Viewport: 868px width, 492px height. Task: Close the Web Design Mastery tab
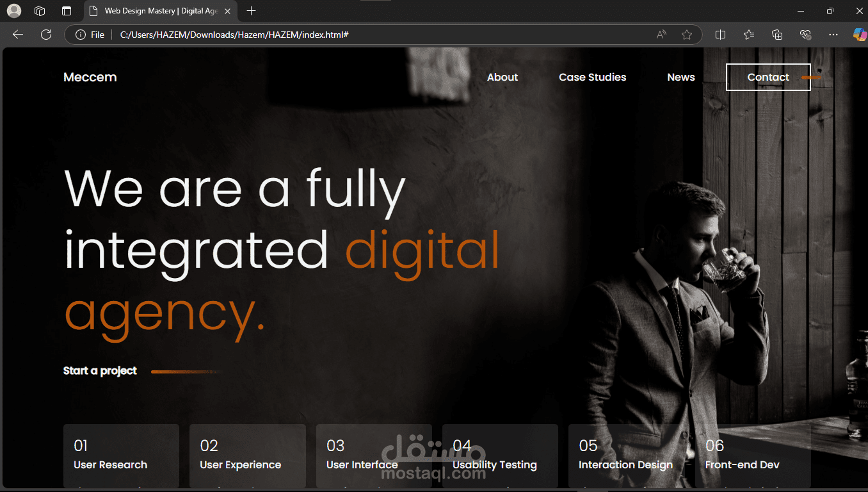(227, 11)
